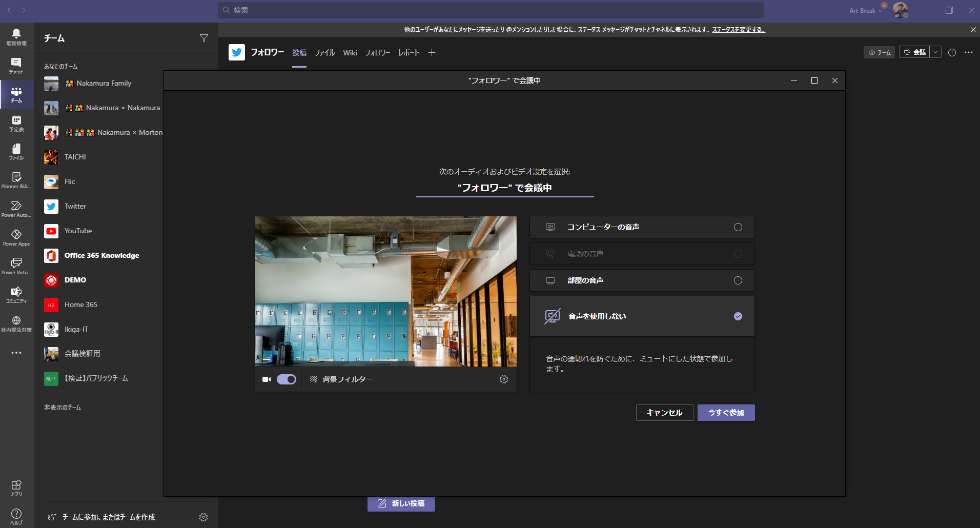Expand the 会議 button dropdown chevron
This screenshot has height=528, width=980.
[x=936, y=52]
